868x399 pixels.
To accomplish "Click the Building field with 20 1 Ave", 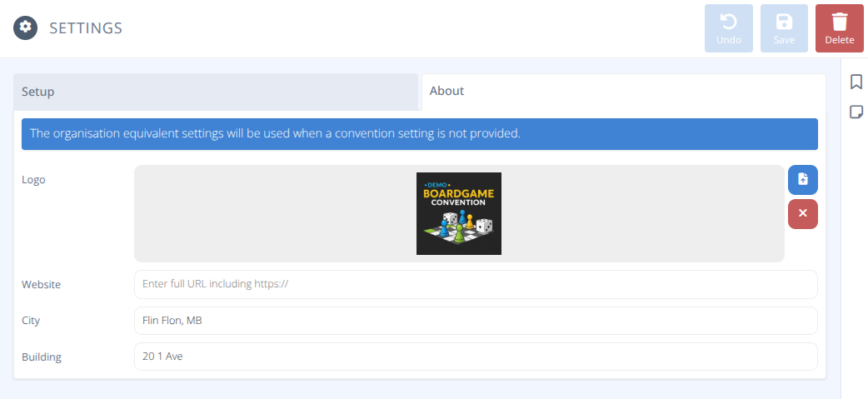I will coord(476,357).
